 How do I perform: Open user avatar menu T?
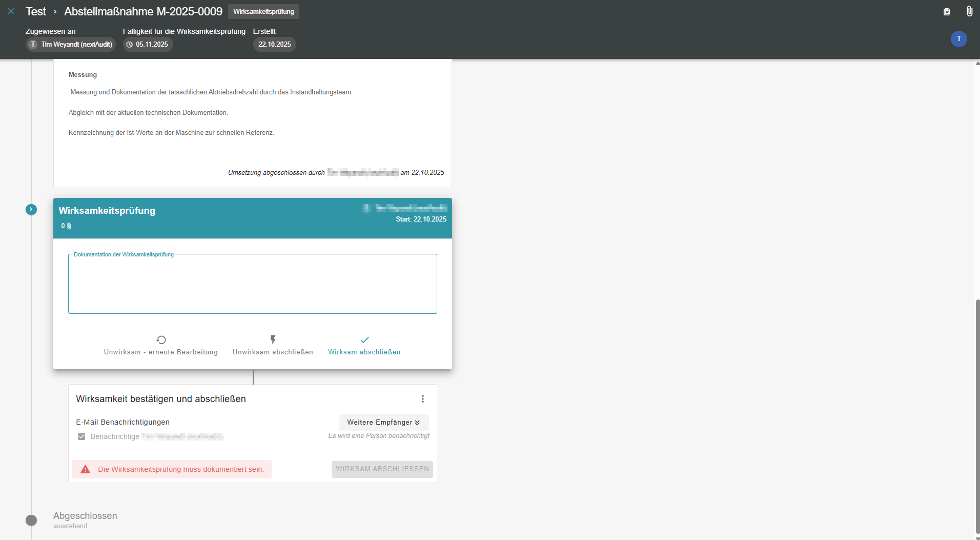point(958,39)
